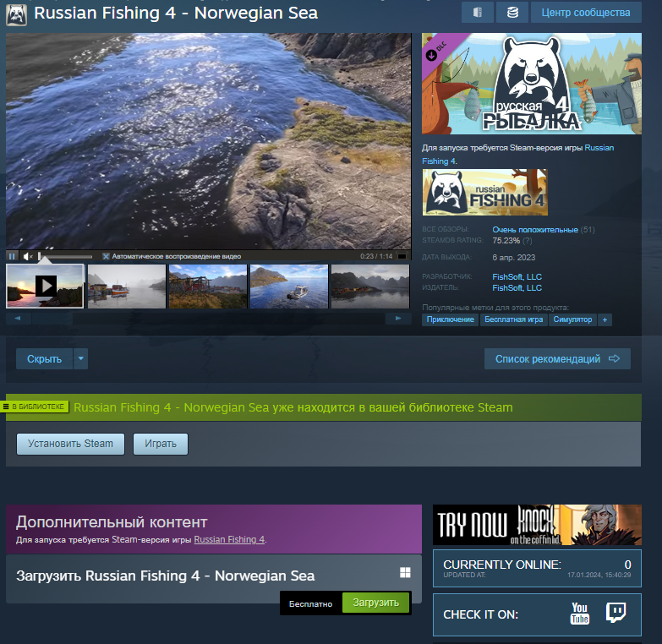The image size is (662, 644).
Task: Select the white motorboat screenshot thumbnail
Action: [289, 287]
